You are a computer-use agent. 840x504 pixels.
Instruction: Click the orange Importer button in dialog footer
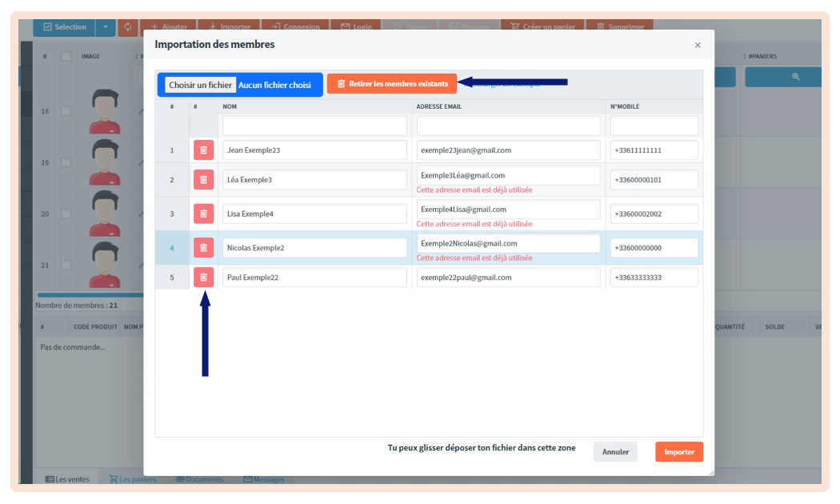tap(678, 452)
